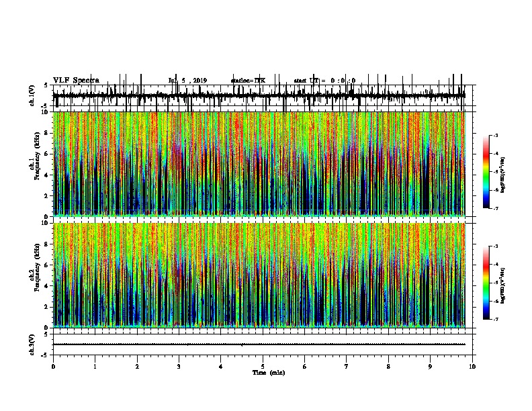
Task: Click the "-3" label on ch.1 color bar
Action: (496, 135)
